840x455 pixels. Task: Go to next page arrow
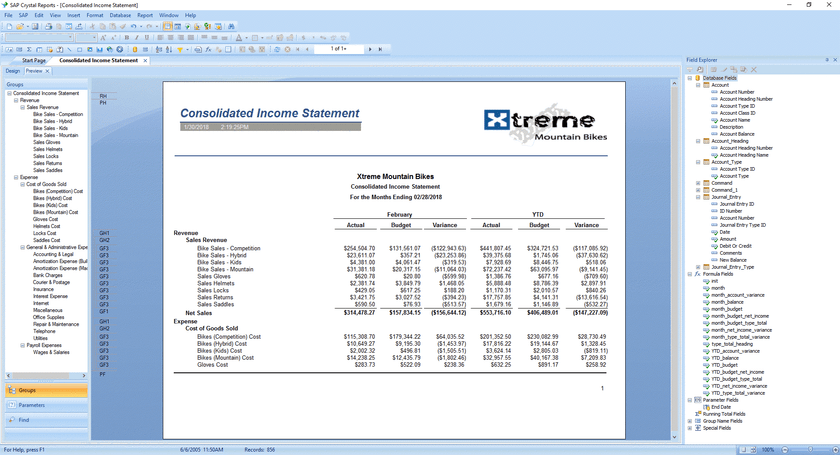(370, 49)
